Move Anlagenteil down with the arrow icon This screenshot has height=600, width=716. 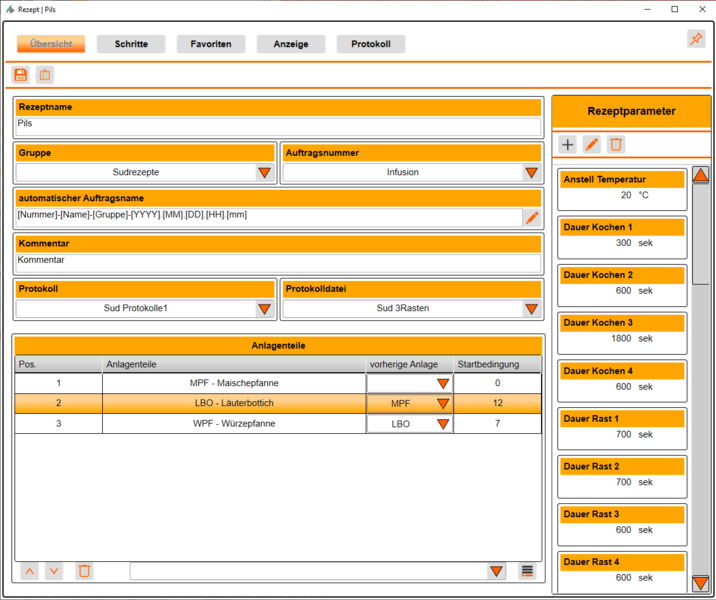[x=54, y=571]
